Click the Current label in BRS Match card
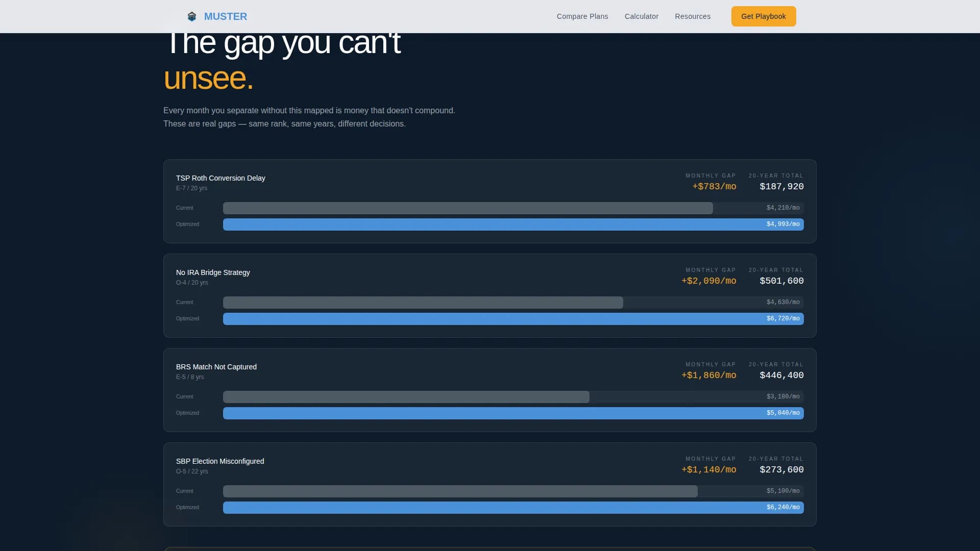Screen dimensions: 980x551 pos(185,397)
